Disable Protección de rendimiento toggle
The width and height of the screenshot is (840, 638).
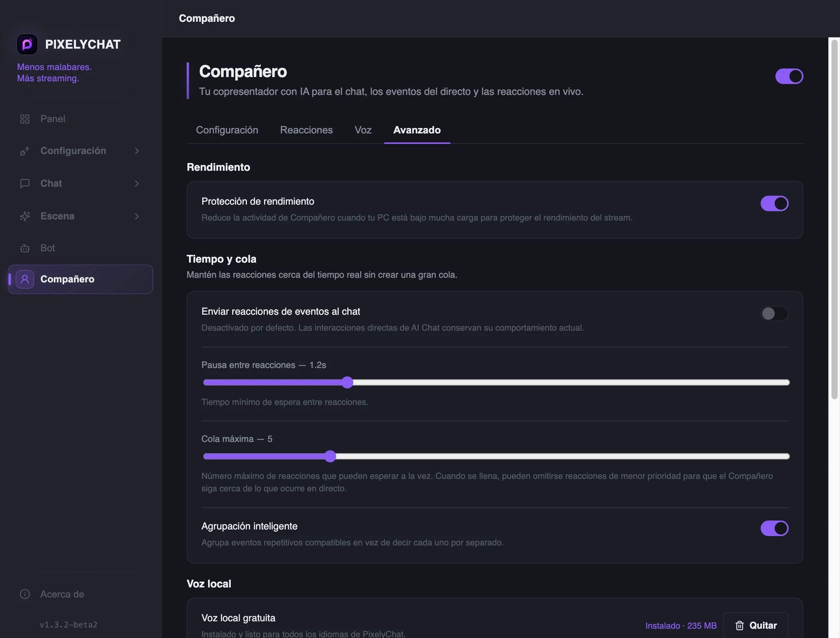774,203
